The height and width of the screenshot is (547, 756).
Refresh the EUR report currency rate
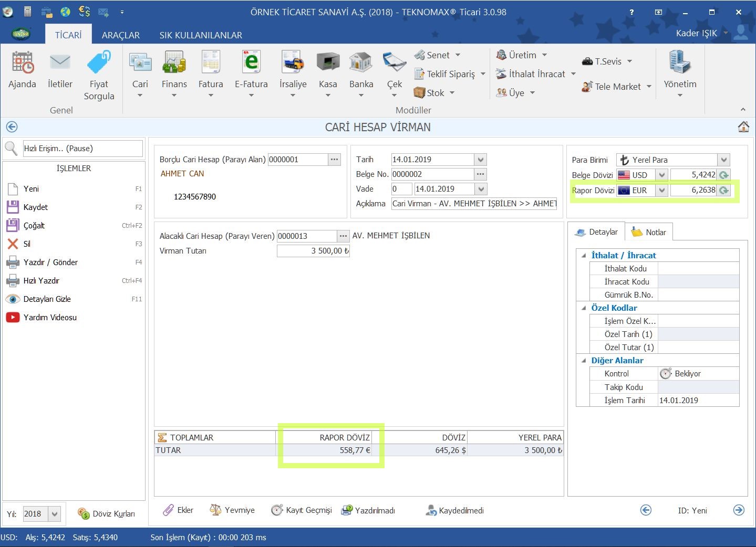click(x=724, y=191)
